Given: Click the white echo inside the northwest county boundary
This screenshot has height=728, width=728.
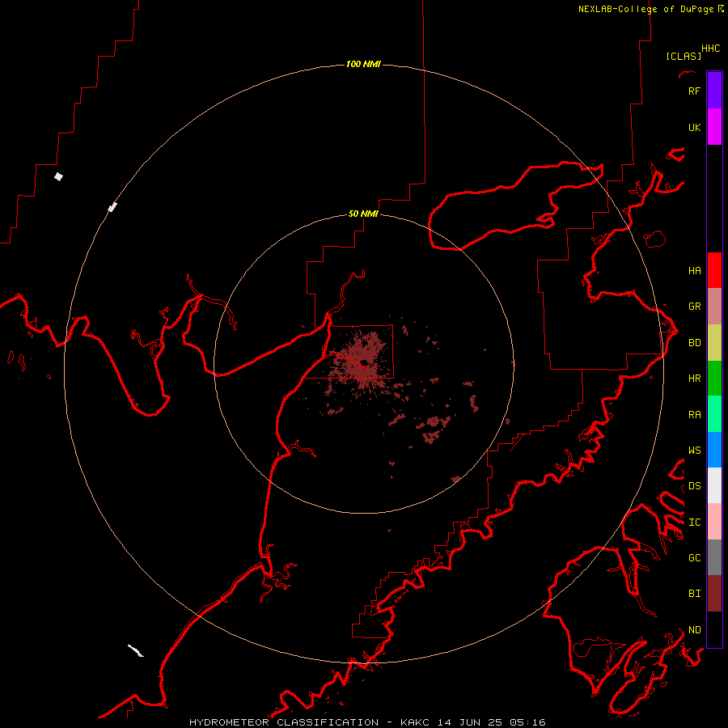Looking at the screenshot, I should pos(58,176).
